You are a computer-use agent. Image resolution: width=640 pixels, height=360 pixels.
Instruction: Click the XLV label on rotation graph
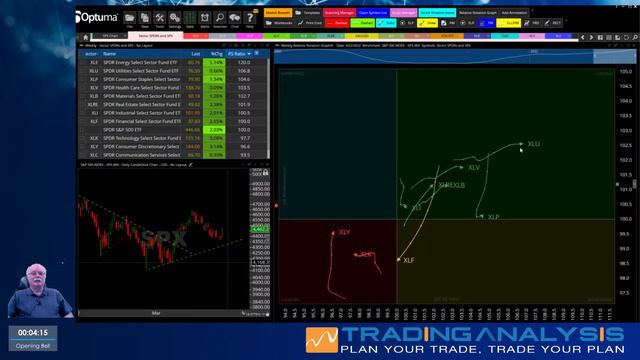(x=473, y=168)
